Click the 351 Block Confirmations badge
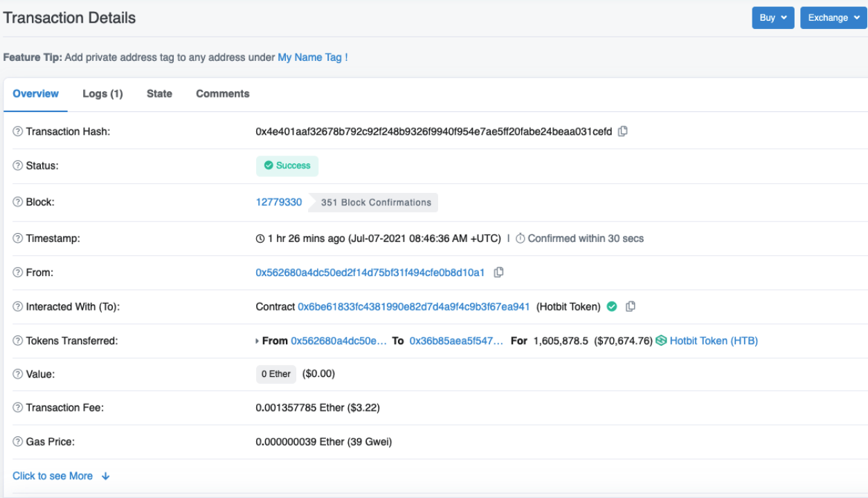The width and height of the screenshot is (868, 498). [x=376, y=203]
